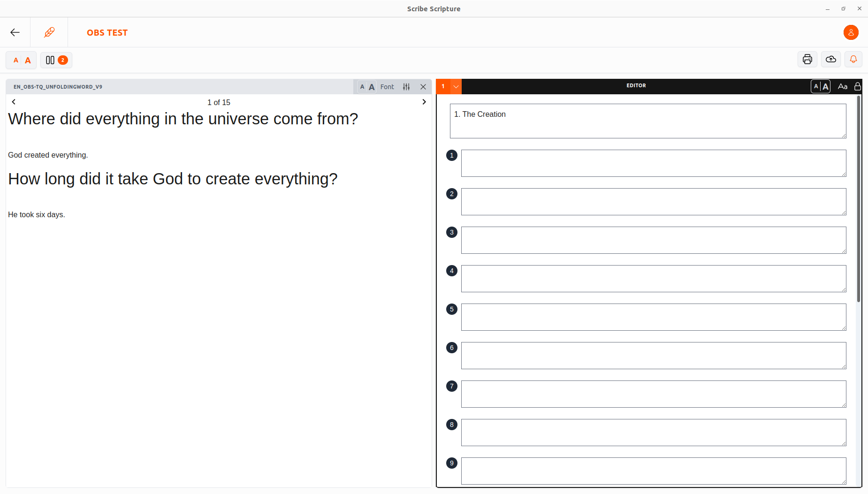Click the EN_OBS-TQ_UNFOLDINGWORD_V9 pane title
The image size is (868, 494).
58,87
